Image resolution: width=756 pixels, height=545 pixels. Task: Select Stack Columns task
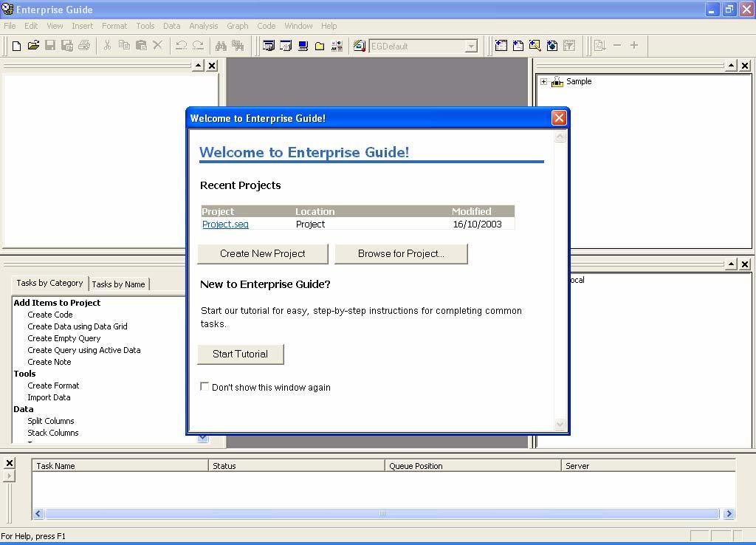tap(53, 433)
